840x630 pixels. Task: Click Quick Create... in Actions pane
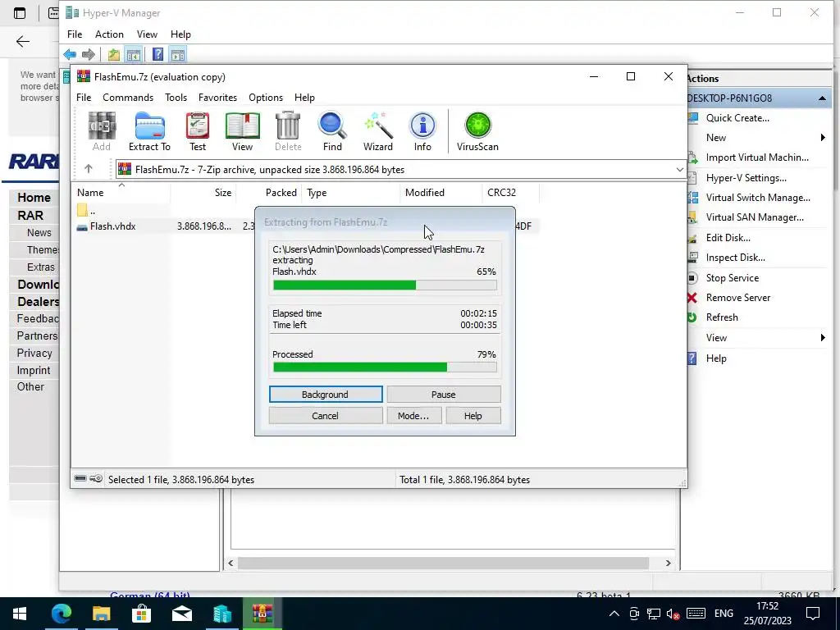click(737, 118)
